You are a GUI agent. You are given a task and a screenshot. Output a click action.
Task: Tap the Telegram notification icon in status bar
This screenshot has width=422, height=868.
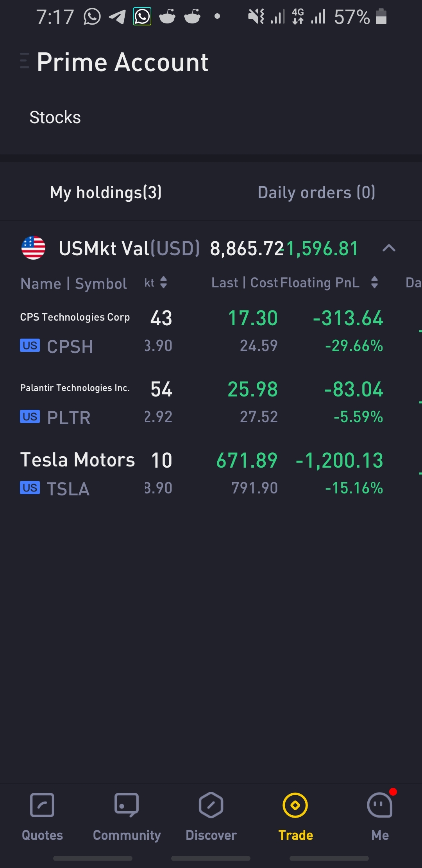click(x=117, y=17)
